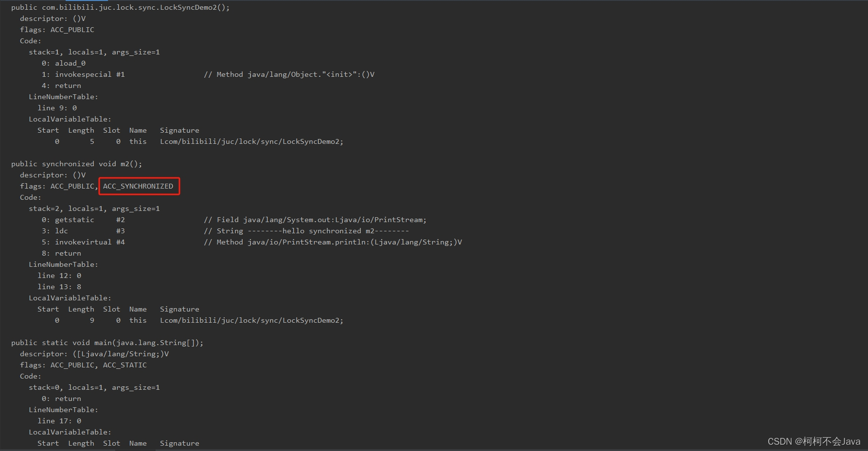Click line 13: 8 entry
The width and height of the screenshot is (868, 451).
59,287
